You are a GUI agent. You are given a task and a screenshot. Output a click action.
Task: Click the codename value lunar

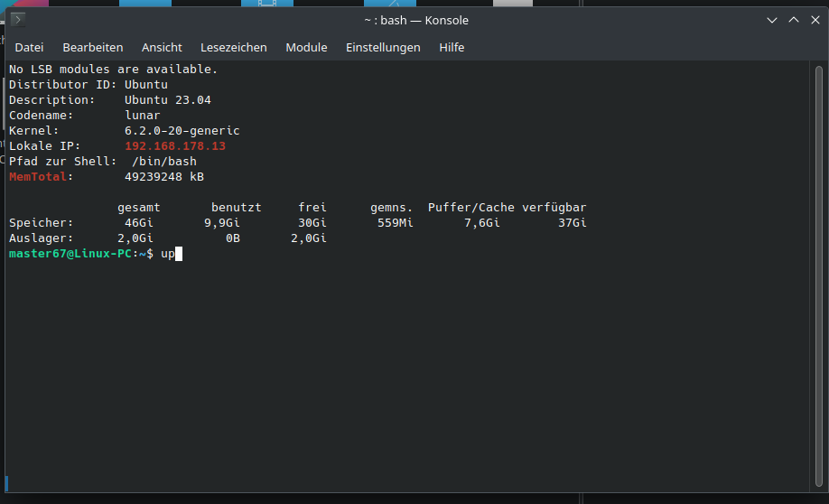(142, 116)
